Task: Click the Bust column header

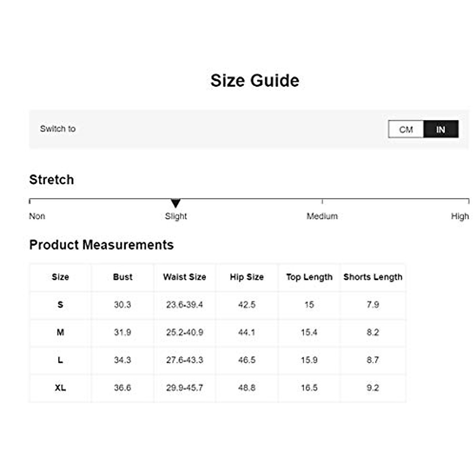Action: point(123,277)
